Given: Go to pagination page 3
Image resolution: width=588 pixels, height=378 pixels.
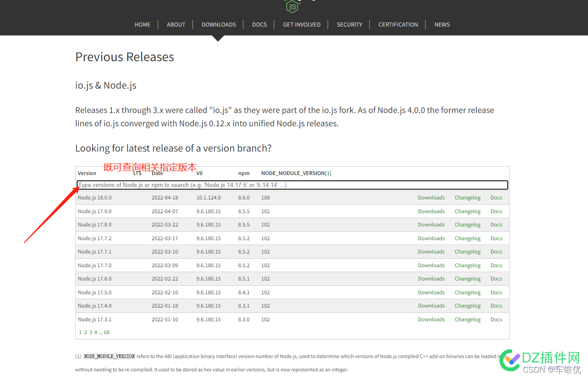Looking at the screenshot, I should tap(91, 332).
